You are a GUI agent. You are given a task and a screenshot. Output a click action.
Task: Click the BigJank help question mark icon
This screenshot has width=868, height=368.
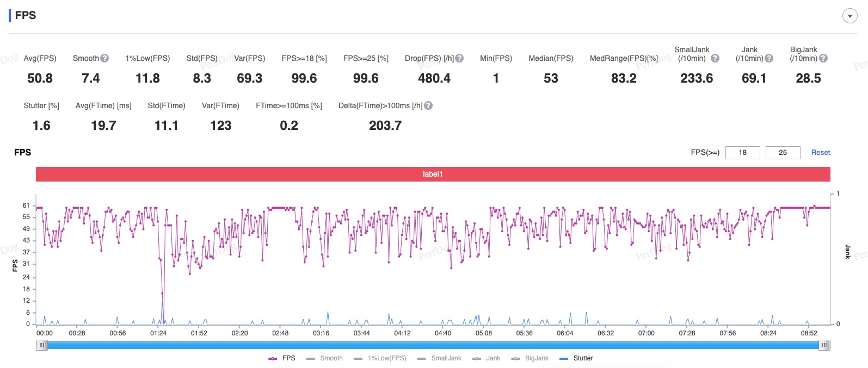823,58
